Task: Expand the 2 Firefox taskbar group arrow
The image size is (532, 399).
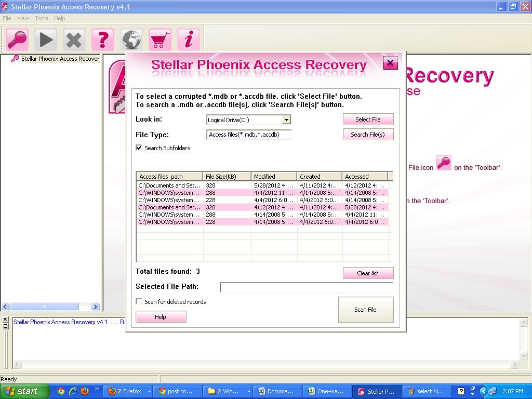Action: [149, 392]
